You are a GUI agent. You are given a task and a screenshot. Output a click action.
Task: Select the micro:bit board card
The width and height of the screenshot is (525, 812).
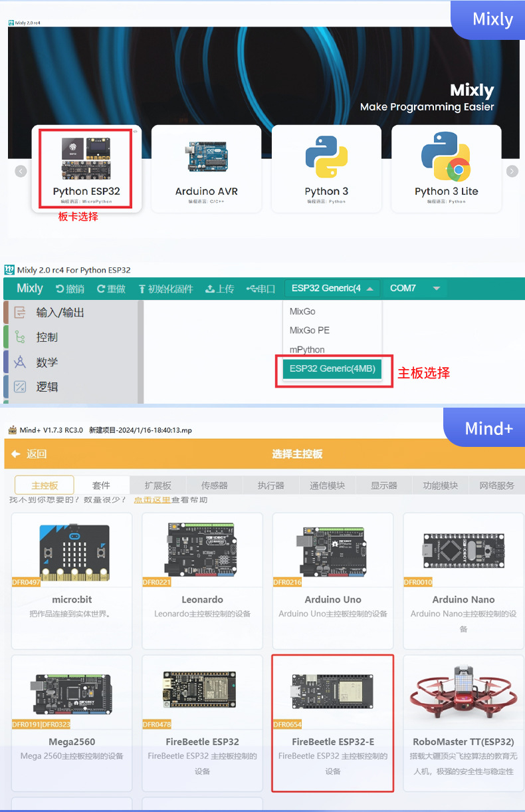[x=72, y=581]
